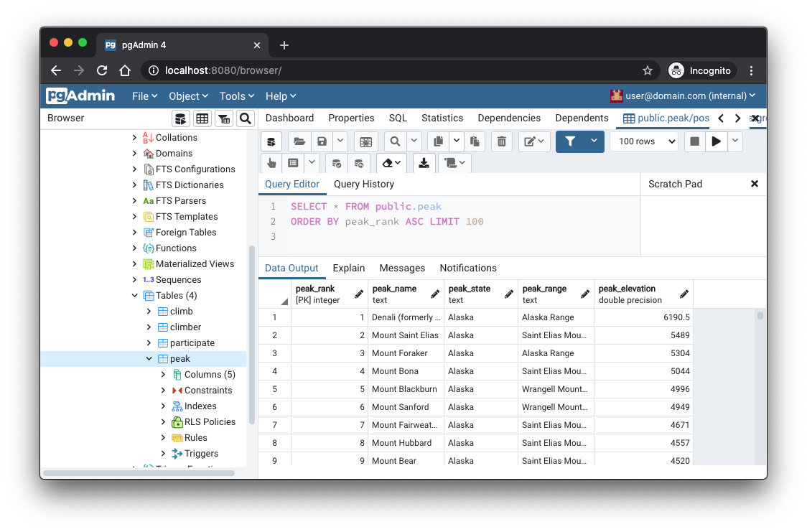807x532 pixels.
Task: Select the Mount Saint Elias cell
Action: point(406,335)
